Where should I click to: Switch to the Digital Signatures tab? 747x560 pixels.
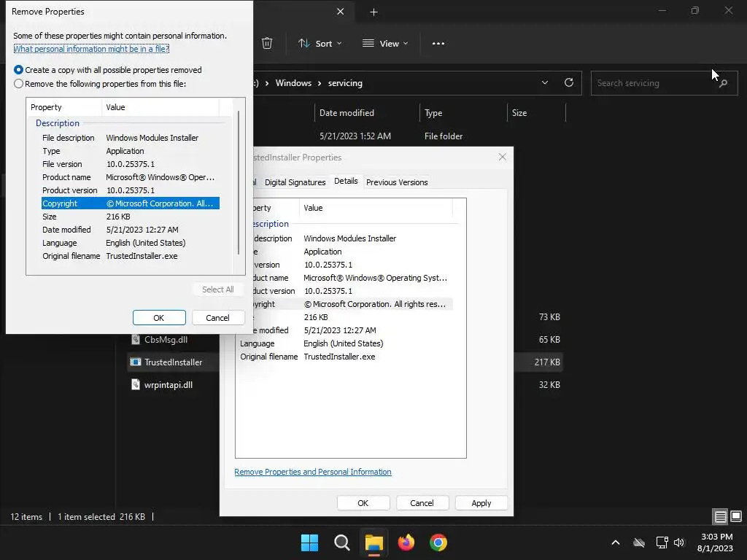tap(295, 182)
